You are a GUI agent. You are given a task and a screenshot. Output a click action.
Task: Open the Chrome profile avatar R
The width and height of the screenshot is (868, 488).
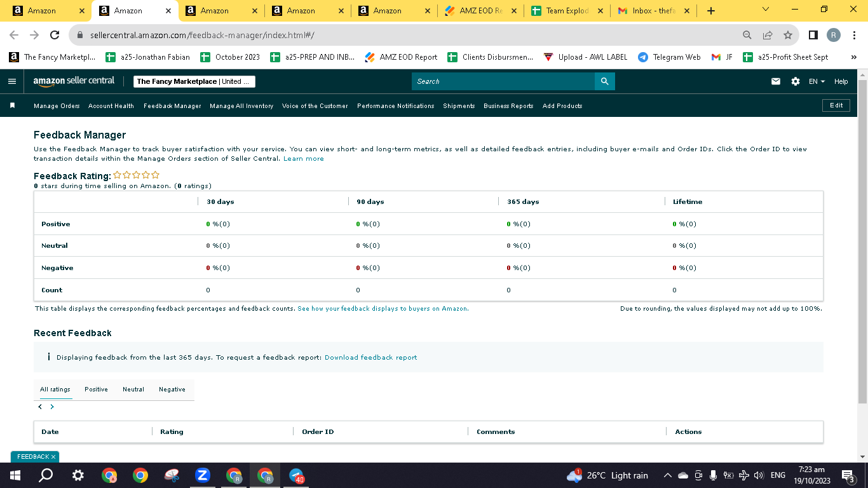tap(834, 35)
